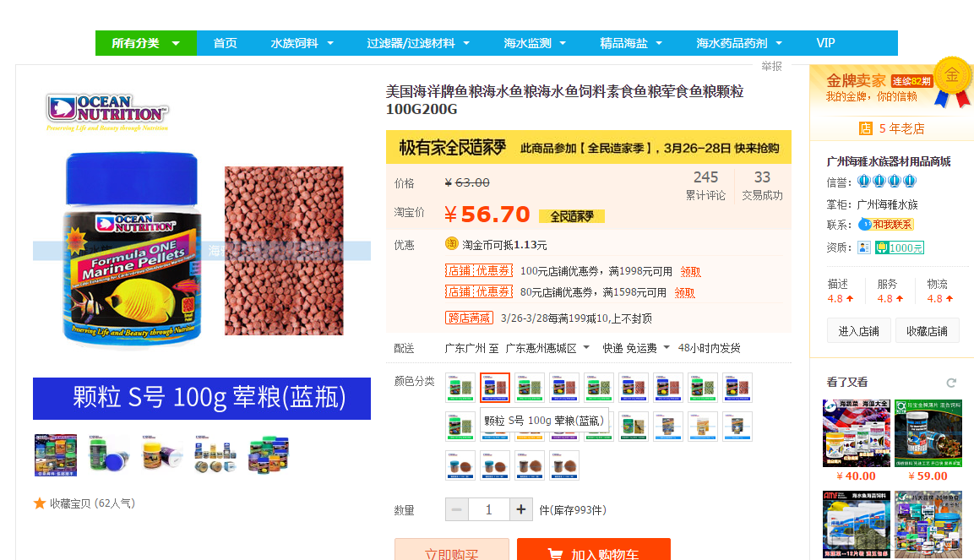This screenshot has height=560, width=974.
Task: Select the first color option in the top row
Action: pos(460,388)
